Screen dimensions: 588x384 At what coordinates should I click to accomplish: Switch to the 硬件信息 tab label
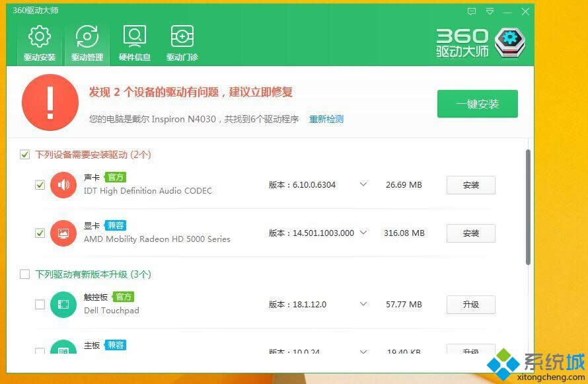tap(135, 58)
